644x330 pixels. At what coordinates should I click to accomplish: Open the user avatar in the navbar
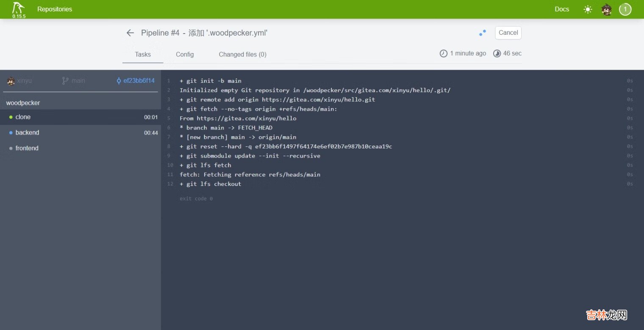pos(606,9)
